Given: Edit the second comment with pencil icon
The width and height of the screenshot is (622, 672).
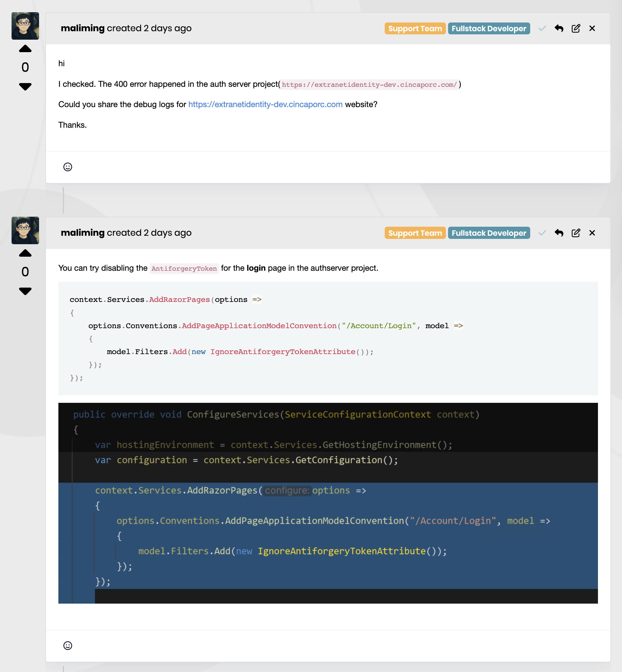Looking at the screenshot, I should click(575, 233).
